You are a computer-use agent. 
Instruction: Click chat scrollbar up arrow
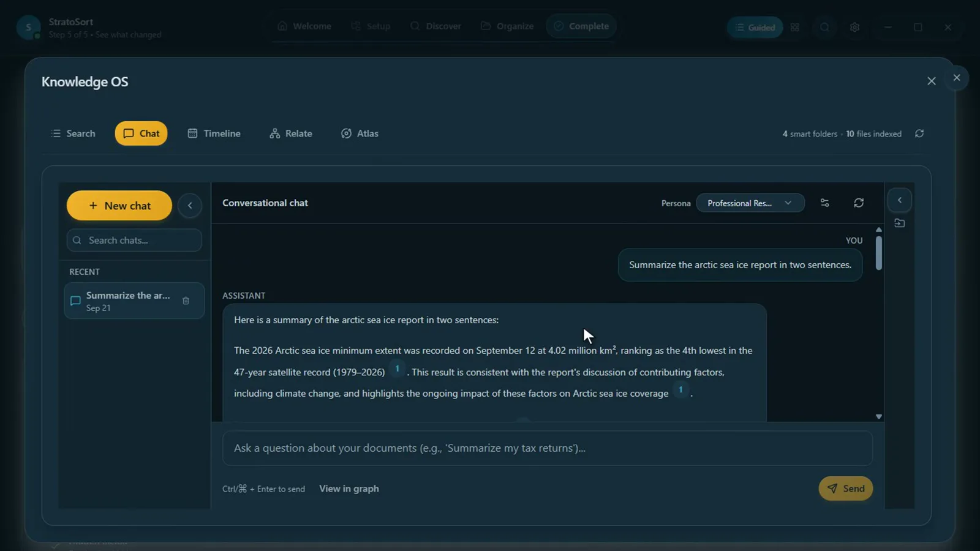point(879,230)
